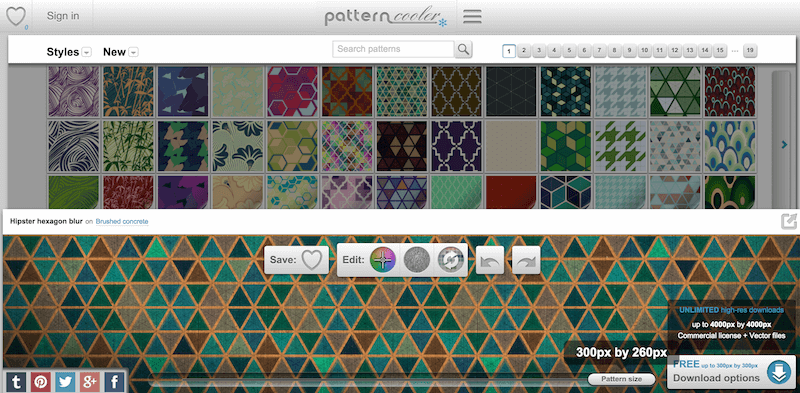Click the blue download arrow icon

tap(779, 372)
